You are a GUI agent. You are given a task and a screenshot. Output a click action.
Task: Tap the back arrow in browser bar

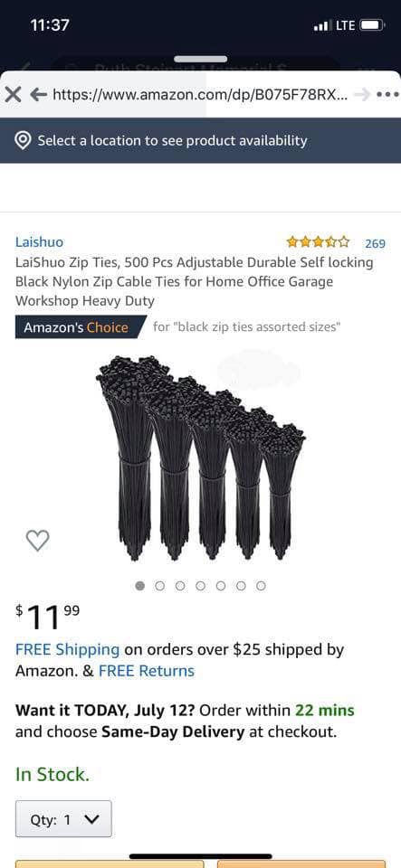(38, 95)
